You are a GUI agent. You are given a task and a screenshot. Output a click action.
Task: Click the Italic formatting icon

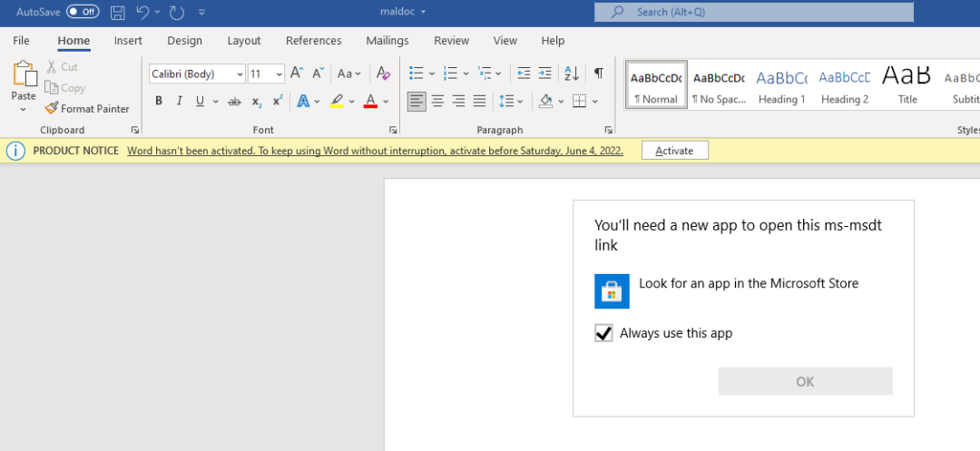[180, 101]
